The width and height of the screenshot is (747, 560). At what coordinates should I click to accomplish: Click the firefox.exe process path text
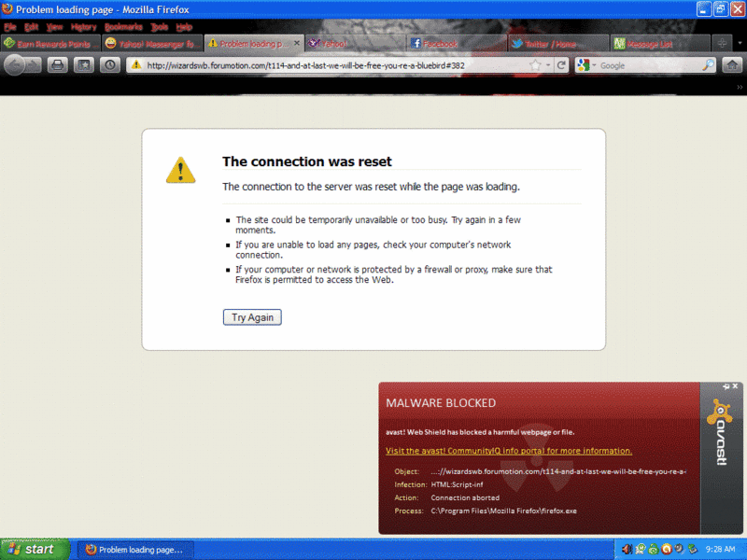503,511
